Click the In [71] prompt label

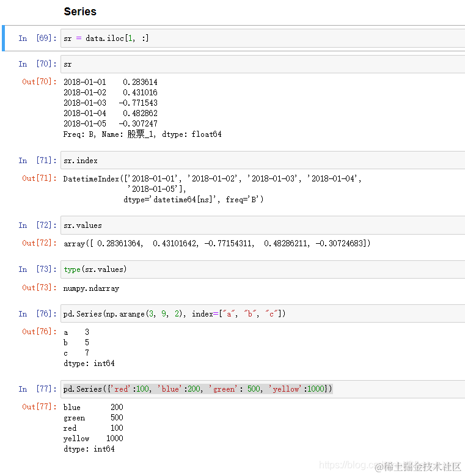pyautogui.click(x=37, y=160)
